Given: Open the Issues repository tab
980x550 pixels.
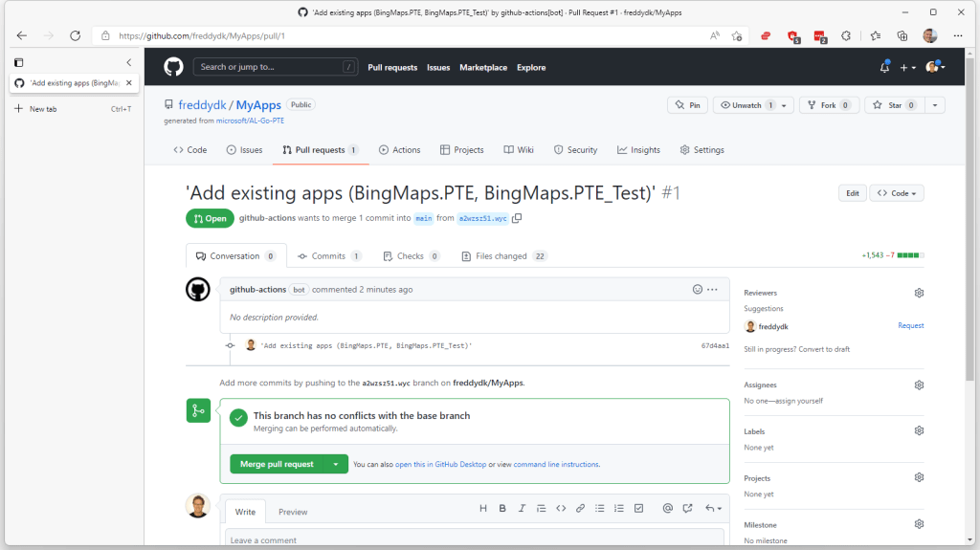Looking at the screenshot, I should (244, 150).
